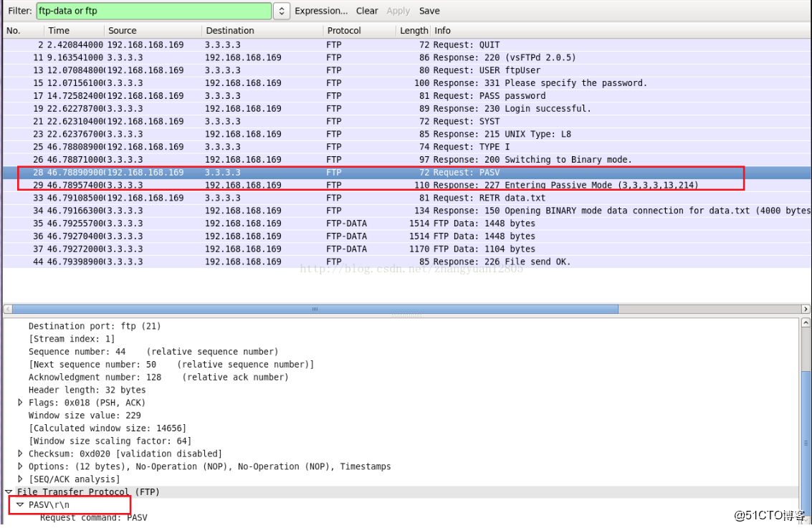Select packet 25 Request: TYPE I

pyautogui.click(x=406, y=147)
